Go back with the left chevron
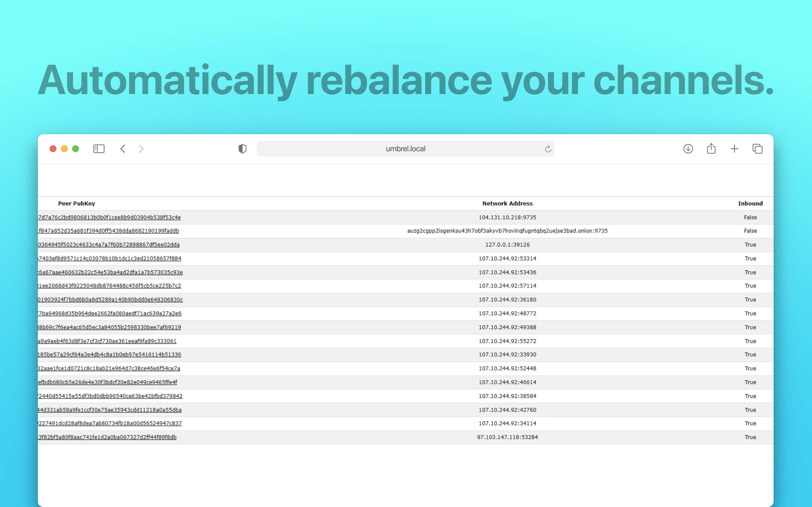The image size is (812, 507). (123, 148)
